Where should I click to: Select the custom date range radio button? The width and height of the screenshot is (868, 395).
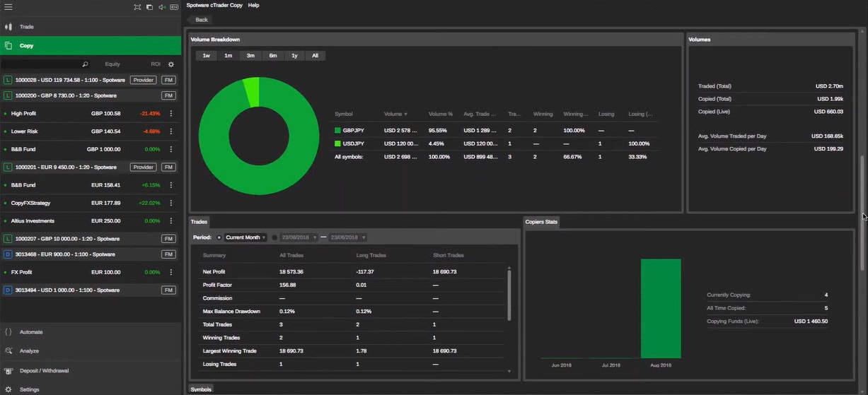coord(274,237)
